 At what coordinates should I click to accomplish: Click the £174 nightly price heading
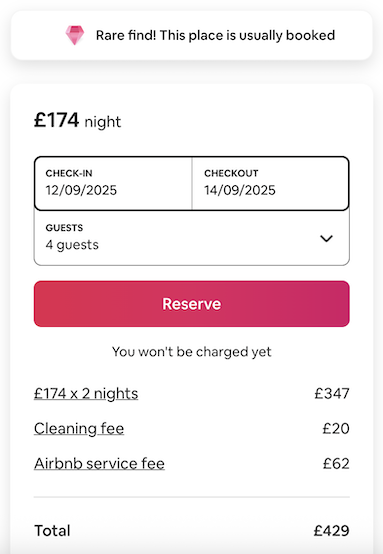click(x=77, y=120)
